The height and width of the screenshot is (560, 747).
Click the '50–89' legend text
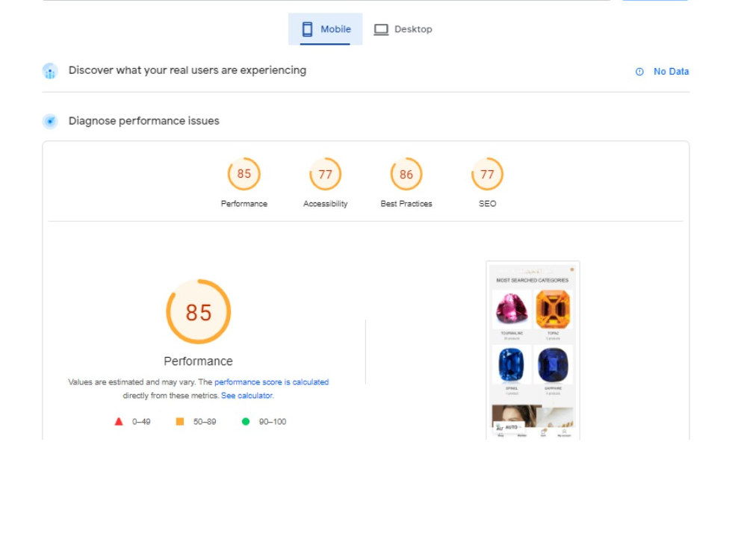coord(205,422)
